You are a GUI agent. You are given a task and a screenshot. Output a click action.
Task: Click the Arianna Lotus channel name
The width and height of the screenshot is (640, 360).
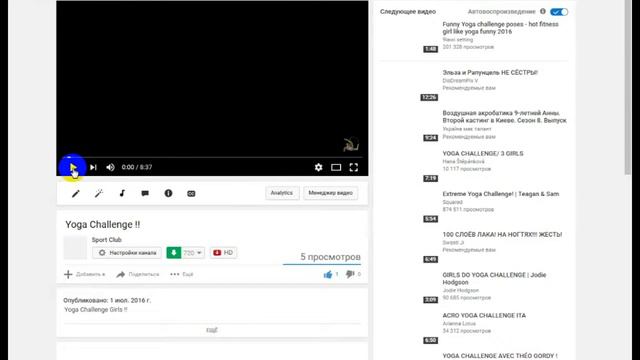click(x=459, y=324)
